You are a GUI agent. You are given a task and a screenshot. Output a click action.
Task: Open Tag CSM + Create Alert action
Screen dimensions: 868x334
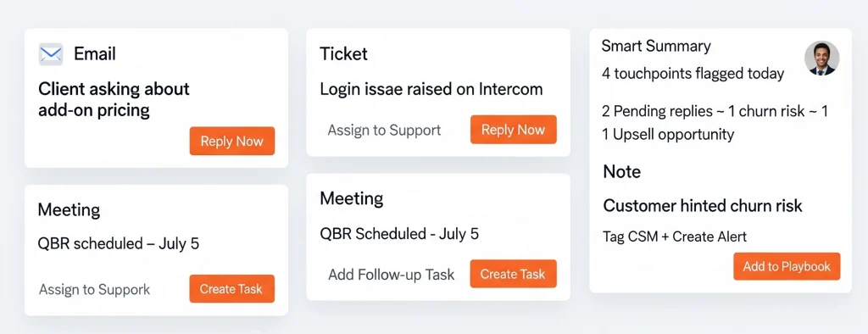click(x=675, y=237)
